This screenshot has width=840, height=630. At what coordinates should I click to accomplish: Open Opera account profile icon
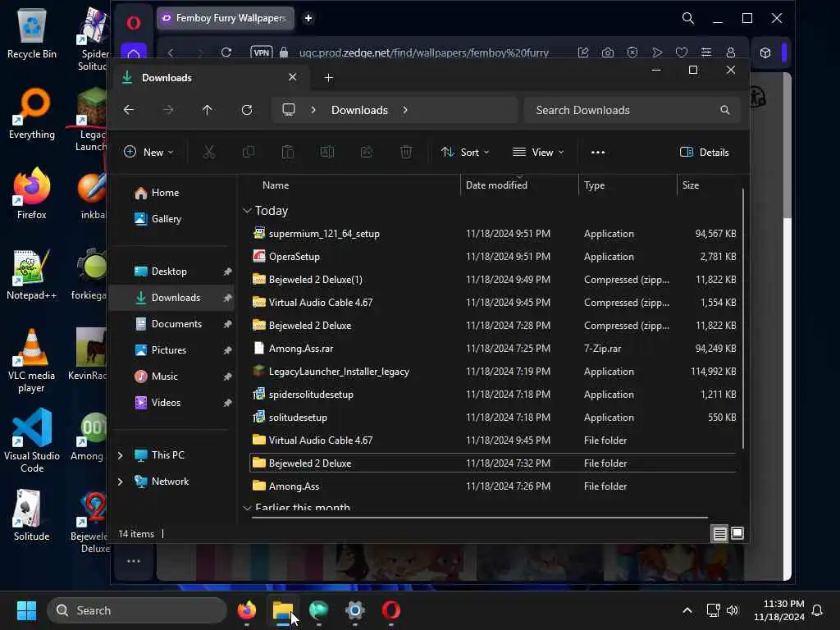tap(731, 52)
